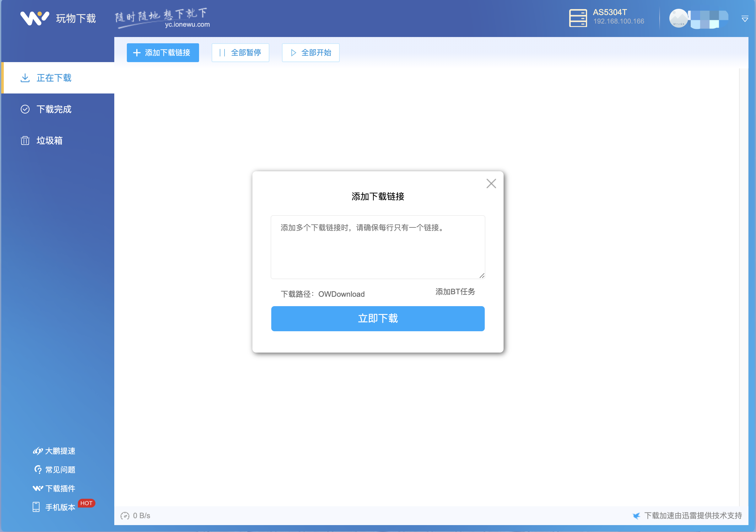The image size is (756, 532).
Task: Click the red HOT badge
Action: 86,503
